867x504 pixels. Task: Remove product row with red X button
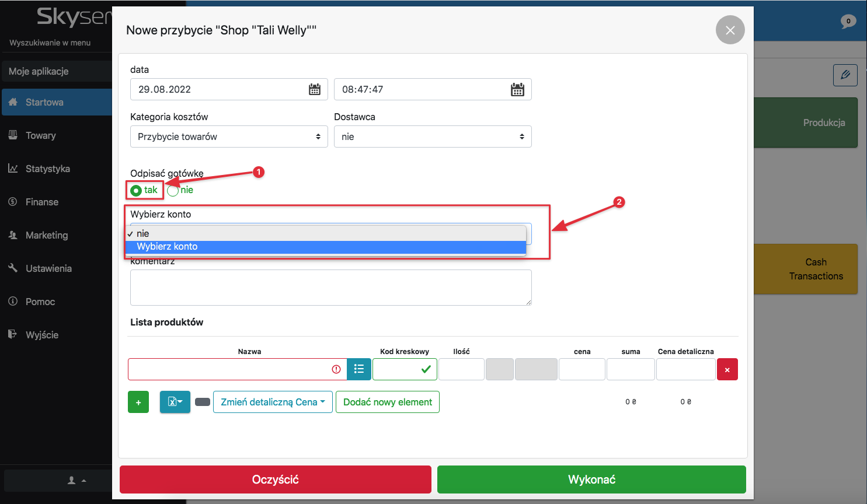click(727, 369)
